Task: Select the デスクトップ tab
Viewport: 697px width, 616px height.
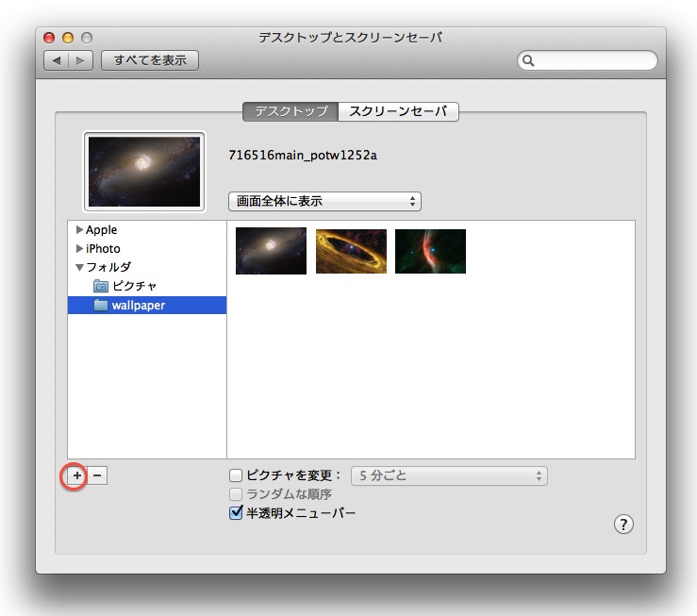Action: (290, 111)
